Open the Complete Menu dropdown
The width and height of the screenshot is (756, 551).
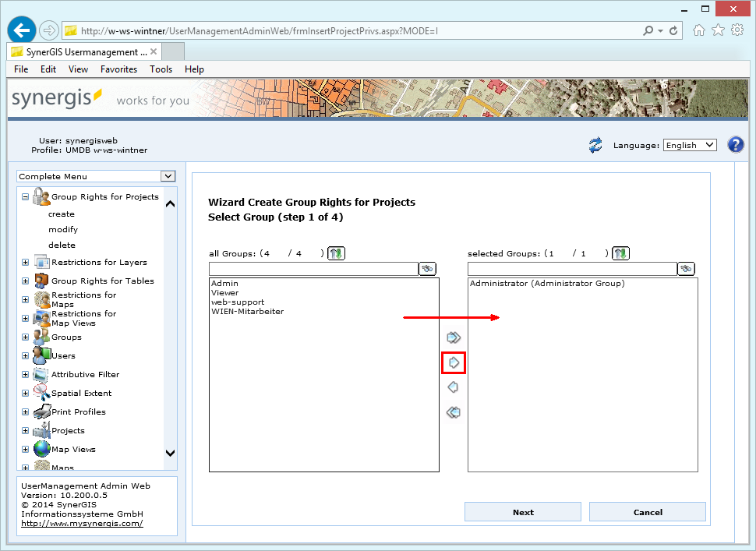[x=167, y=176]
